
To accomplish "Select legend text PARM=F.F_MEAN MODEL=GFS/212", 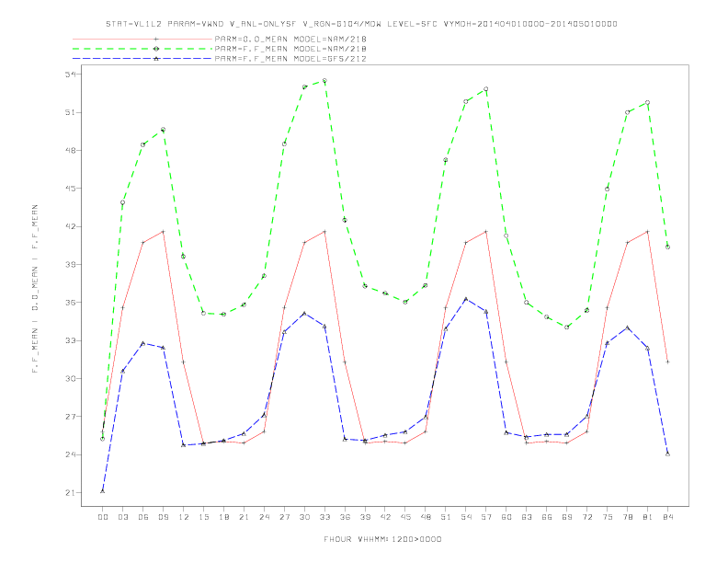I will (x=290, y=59).
